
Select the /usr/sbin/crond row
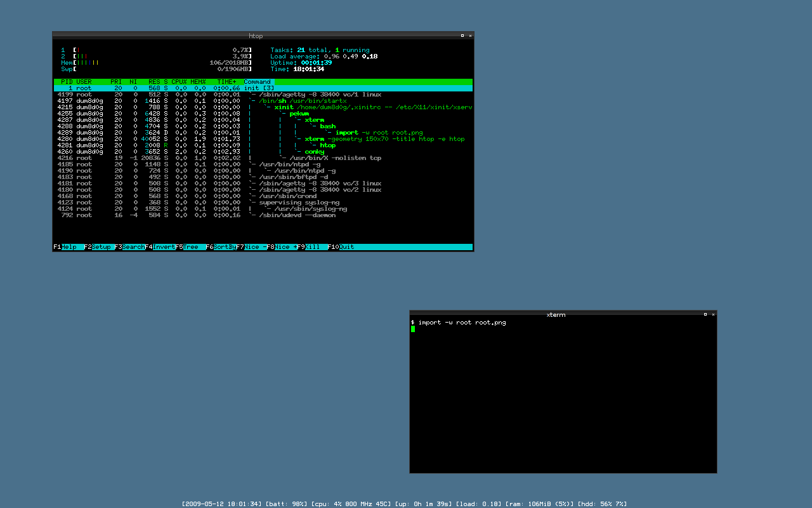coord(263,196)
